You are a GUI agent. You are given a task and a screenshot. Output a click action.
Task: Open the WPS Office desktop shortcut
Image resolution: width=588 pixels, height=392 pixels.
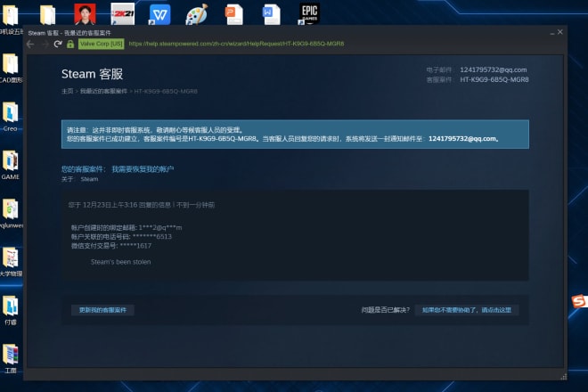[x=159, y=14]
